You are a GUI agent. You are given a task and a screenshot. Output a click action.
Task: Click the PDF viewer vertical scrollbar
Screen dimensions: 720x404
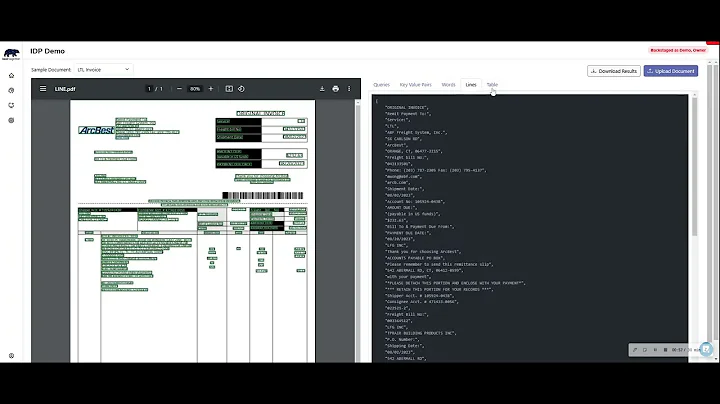pos(358,231)
